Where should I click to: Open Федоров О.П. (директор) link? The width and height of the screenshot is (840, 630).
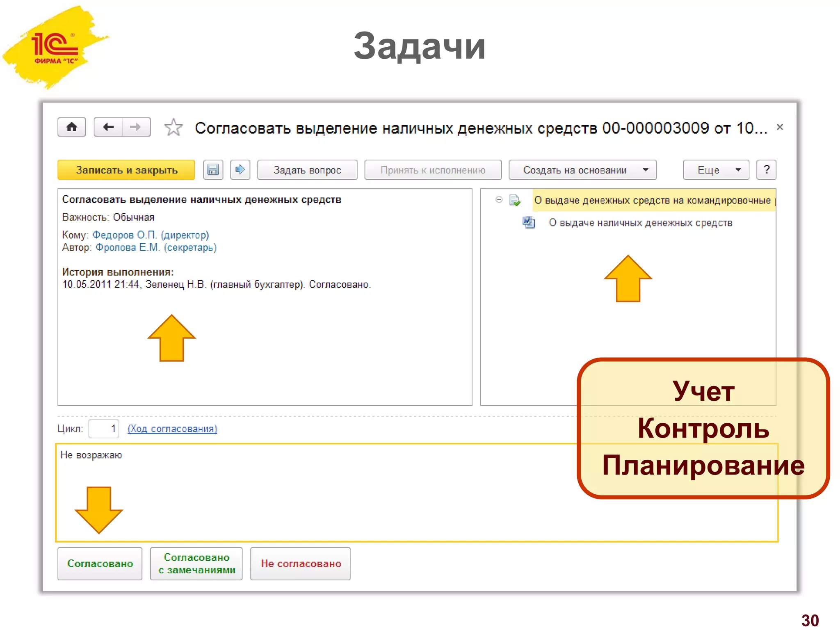pyautogui.click(x=151, y=235)
